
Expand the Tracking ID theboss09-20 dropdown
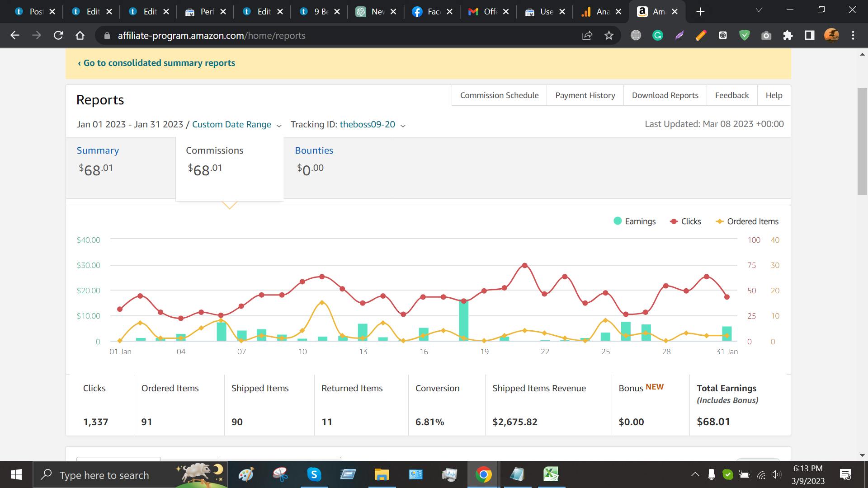[373, 125]
